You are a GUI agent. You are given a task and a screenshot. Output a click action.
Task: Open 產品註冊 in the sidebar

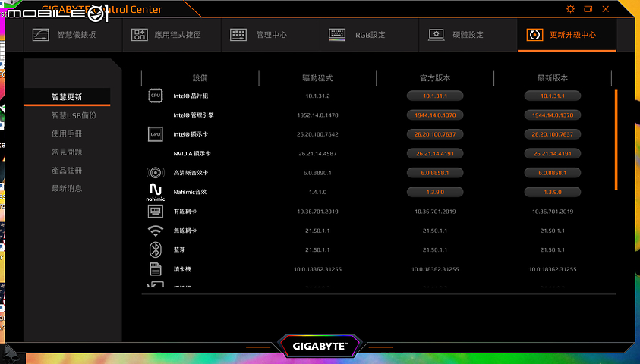coord(67,171)
